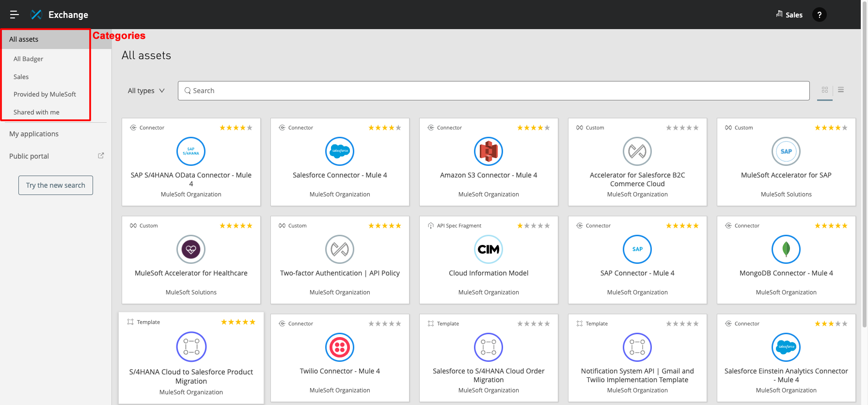Click the Exchange logo icon
Screen dimensions: 868x405
coord(36,15)
